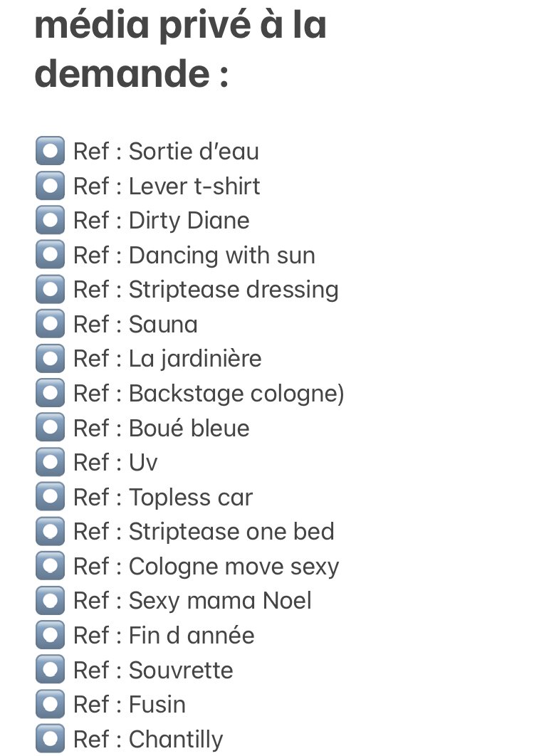Click the radio icon next to Dancing with sun

[50, 255]
